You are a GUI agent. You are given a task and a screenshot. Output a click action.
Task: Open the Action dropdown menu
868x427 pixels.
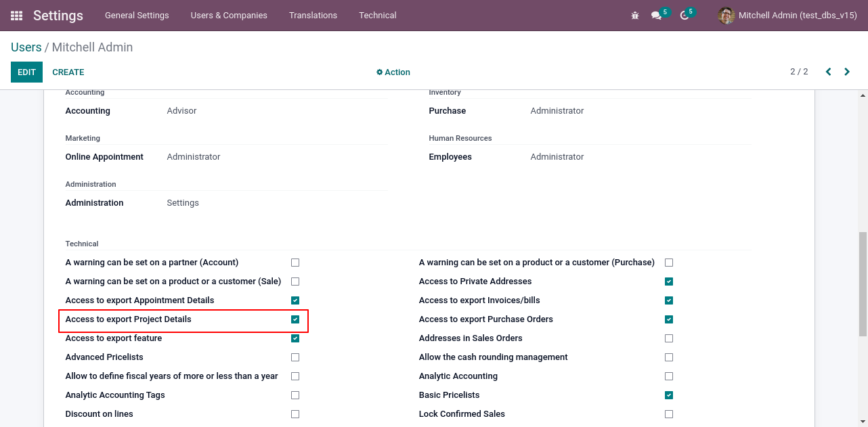[393, 72]
